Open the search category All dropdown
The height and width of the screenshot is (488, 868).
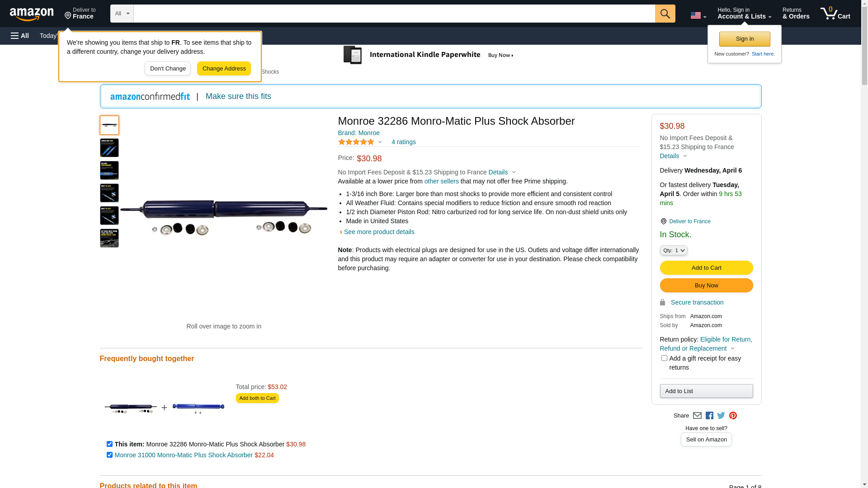[122, 14]
